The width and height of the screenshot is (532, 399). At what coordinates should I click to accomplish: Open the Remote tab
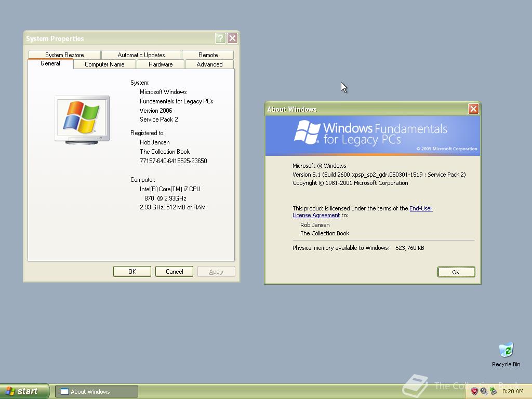[208, 55]
